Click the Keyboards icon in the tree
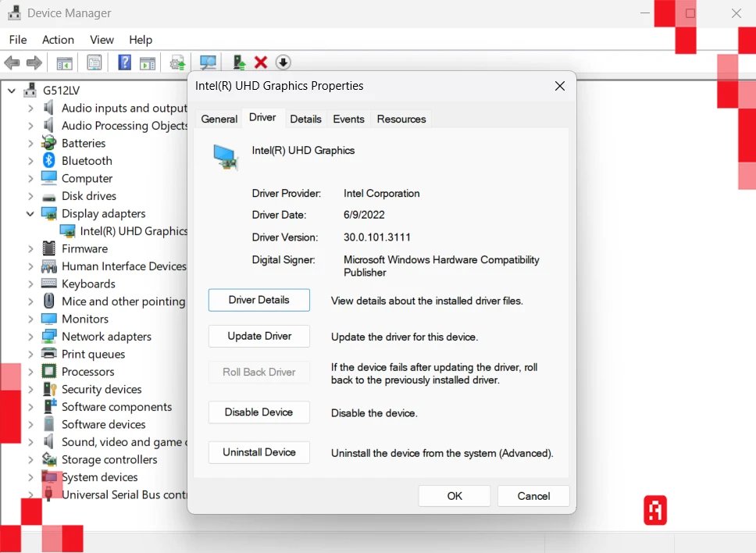 point(48,284)
